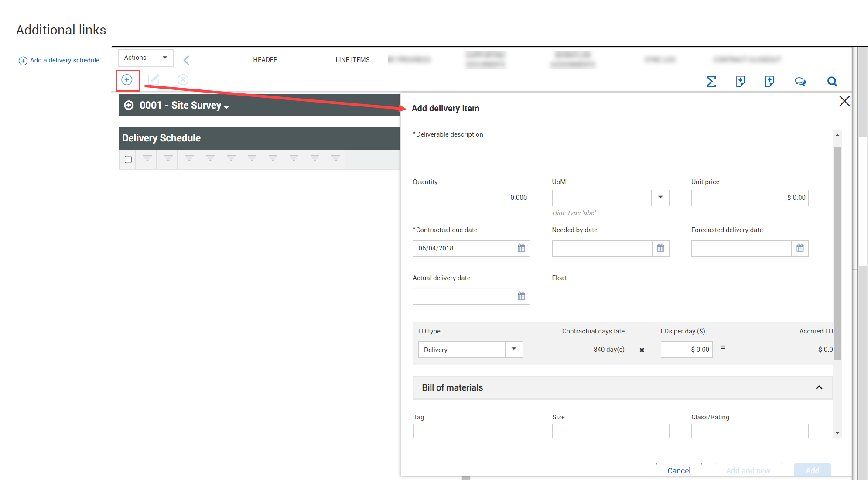Open Contractual due date calendar picker
868x480 pixels.
[x=521, y=248]
